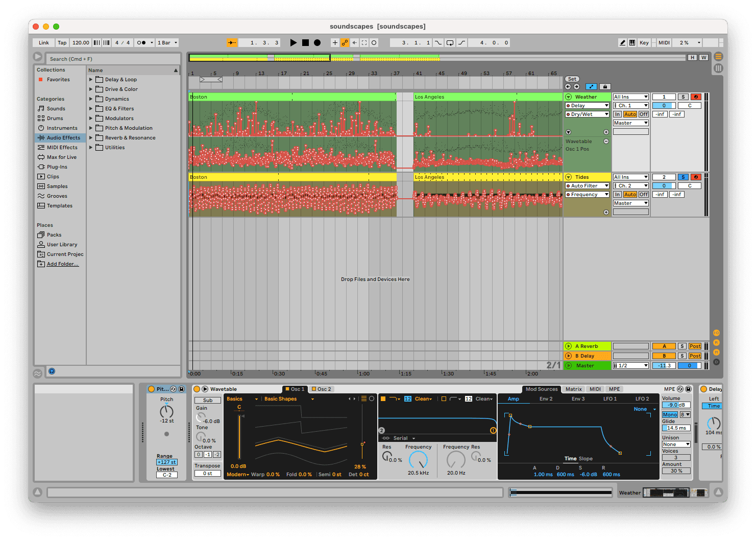Open Weather track's All Ins dropdown
This screenshot has height=540, width=756.
[x=630, y=97]
